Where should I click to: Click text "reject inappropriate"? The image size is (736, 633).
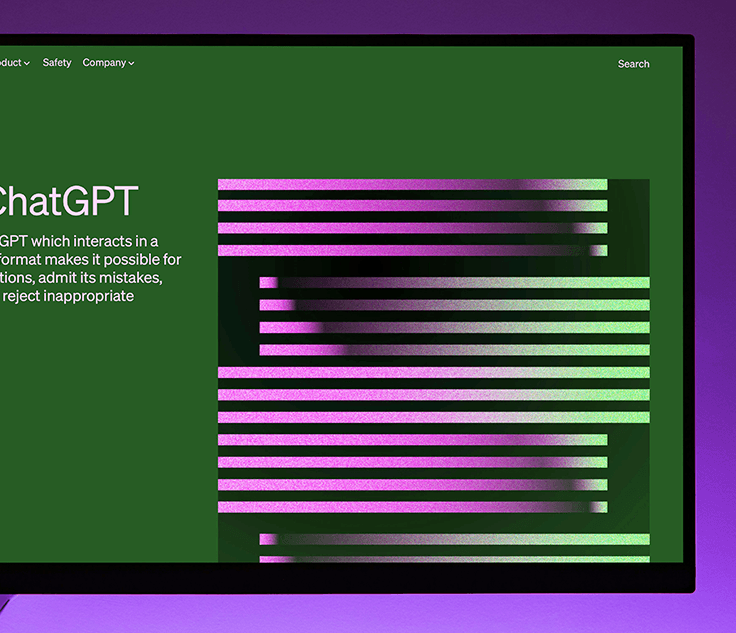[68, 296]
